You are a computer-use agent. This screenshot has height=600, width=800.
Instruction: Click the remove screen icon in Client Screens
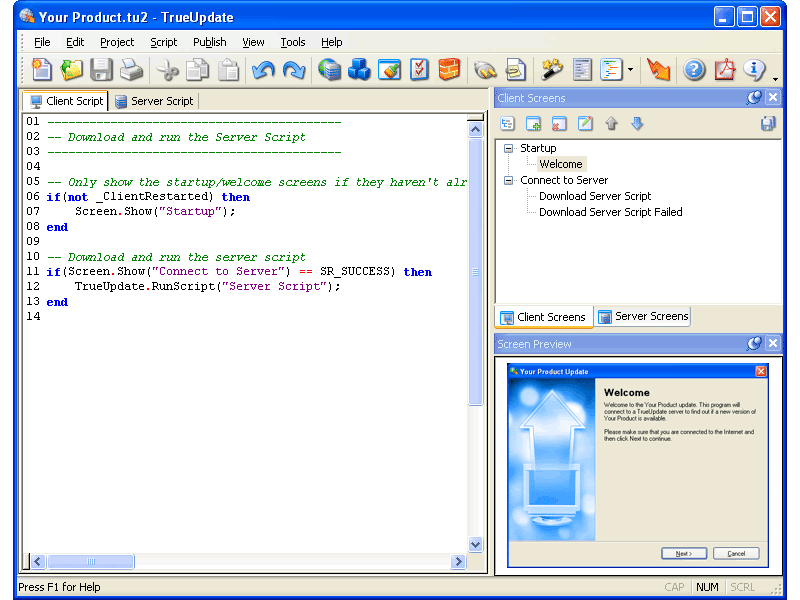(559, 123)
